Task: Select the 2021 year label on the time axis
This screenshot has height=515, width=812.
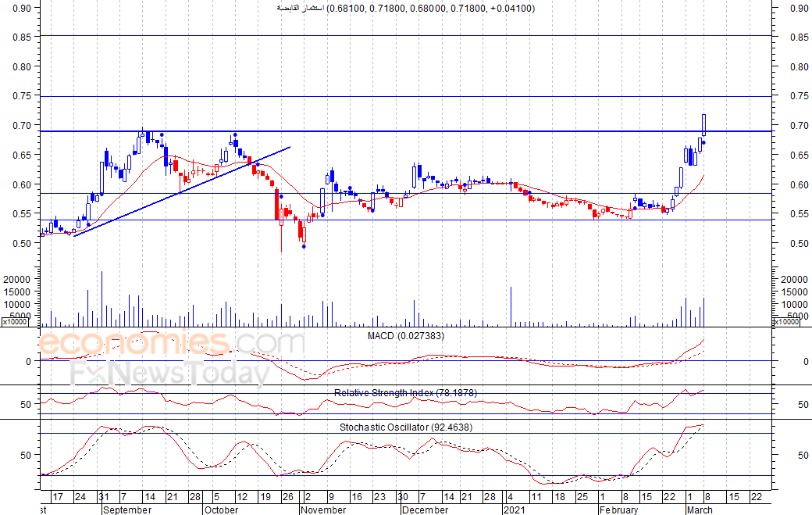Action: (515, 510)
